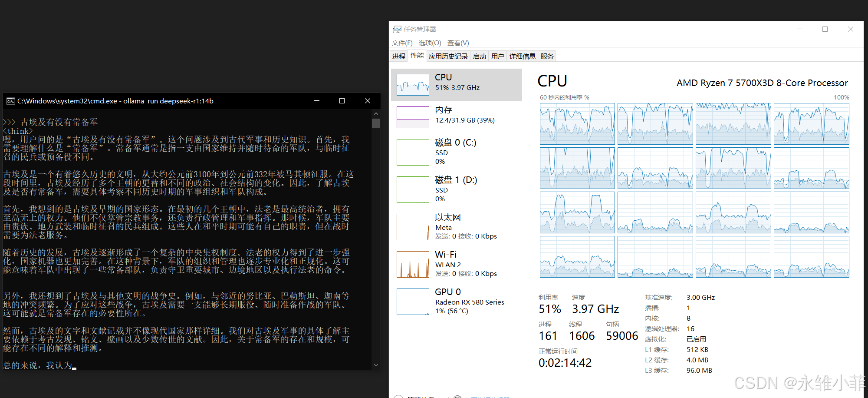Open the 选项(O) dropdown menu
This screenshot has width=868, height=398.
pyautogui.click(x=429, y=43)
